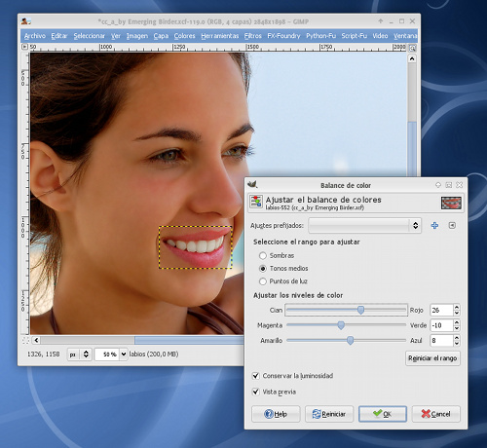This screenshot has height=448, width=487.
Task: Click the 50 % zoom field
Action: [107, 355]
